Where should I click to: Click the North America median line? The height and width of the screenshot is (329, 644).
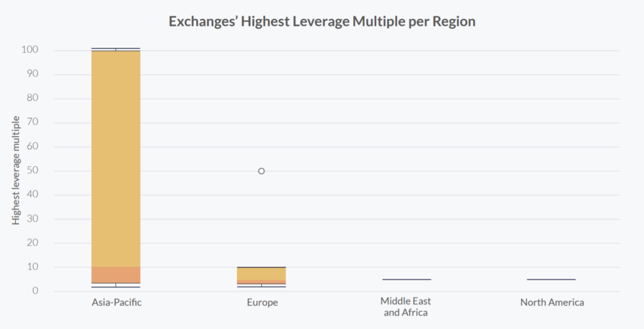552,279
